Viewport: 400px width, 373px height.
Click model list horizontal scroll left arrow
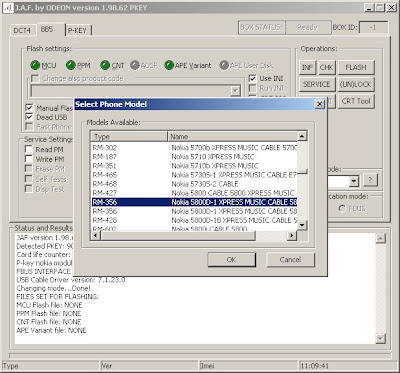(95, 236)
